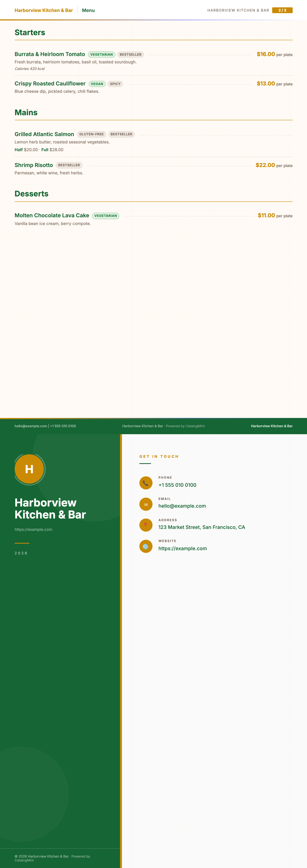Click Powered by CatalogMint in the footer bar
The image size is (307, 868).
tap(185, 426)
